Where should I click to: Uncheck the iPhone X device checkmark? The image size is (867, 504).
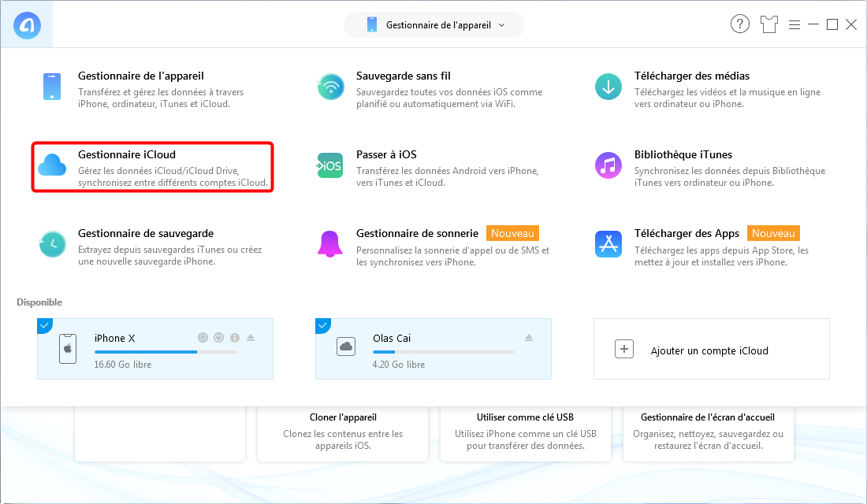coord(44,325)
